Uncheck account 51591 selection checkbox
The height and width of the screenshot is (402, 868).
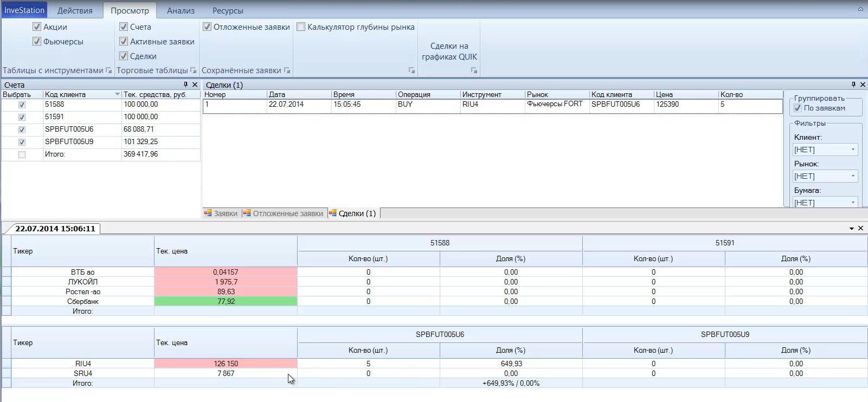tap(22, 118)
